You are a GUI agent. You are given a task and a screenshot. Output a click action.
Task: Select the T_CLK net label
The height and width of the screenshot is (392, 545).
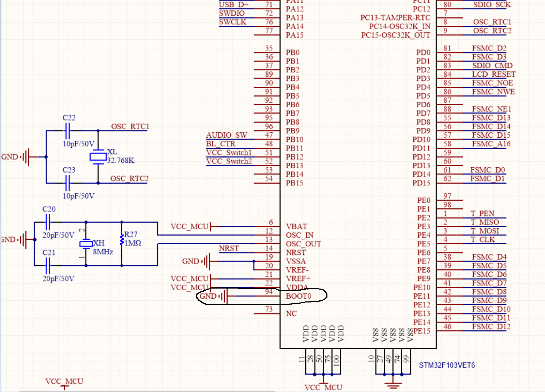(483, 240)
